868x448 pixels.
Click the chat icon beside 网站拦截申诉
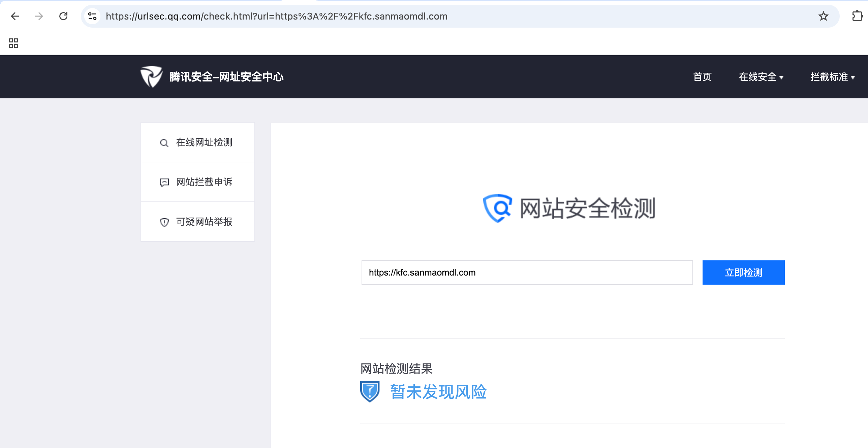click(x=164, y=183)
